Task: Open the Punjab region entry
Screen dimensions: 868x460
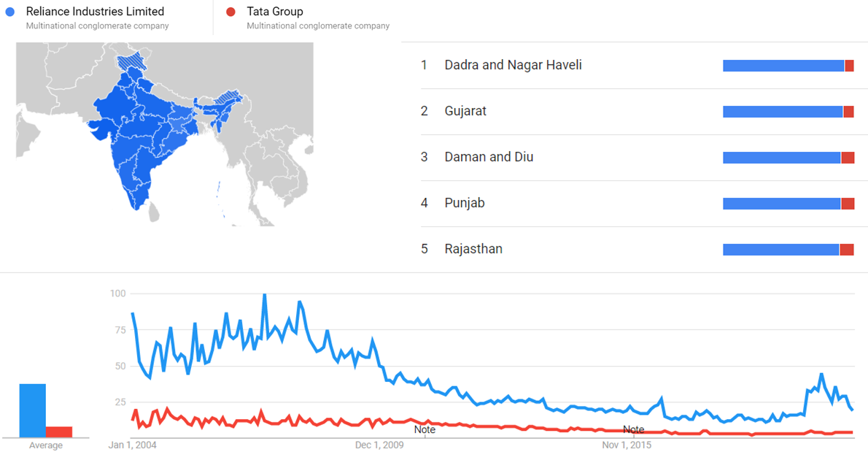Action: tap(644, 204)
